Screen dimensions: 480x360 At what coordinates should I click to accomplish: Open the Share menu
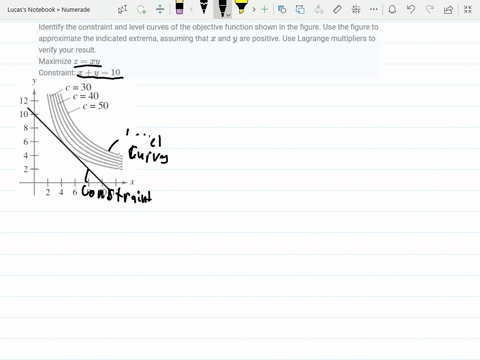(x=448, y=9)
